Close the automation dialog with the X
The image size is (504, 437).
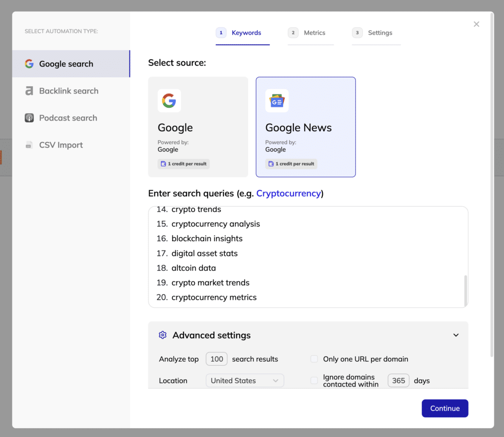(476, 24)
